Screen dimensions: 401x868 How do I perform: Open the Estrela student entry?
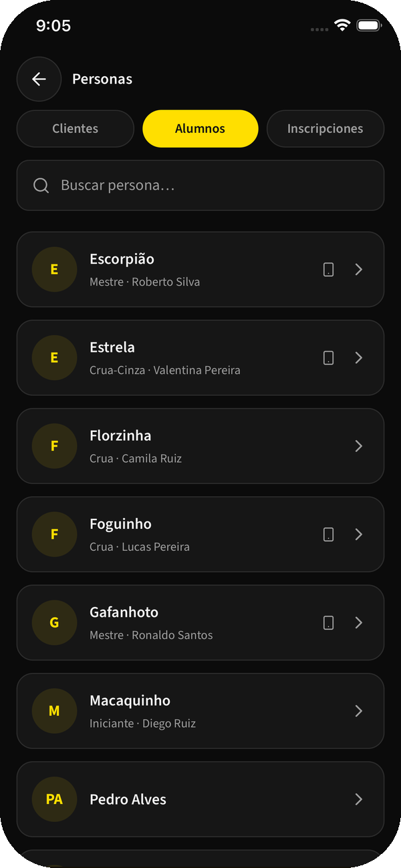point(200,358)
